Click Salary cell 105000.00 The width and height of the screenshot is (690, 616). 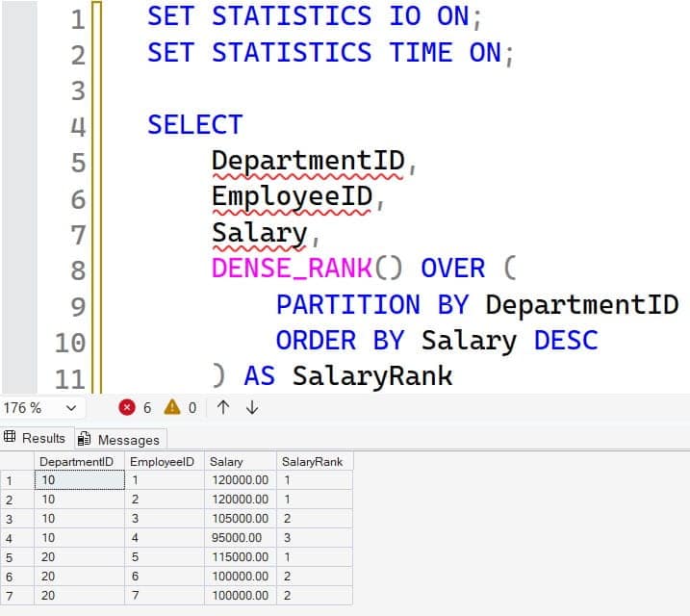click(241, 519)
